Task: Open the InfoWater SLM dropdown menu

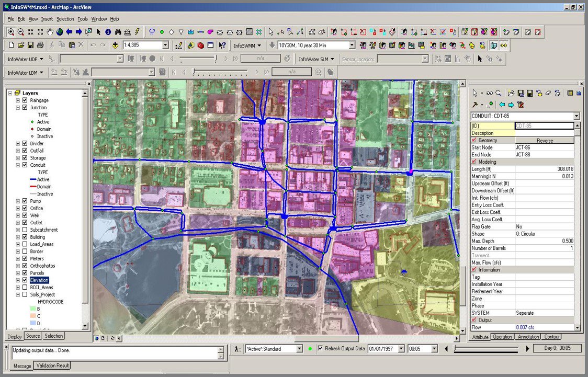Action: [x=316, y=59]
